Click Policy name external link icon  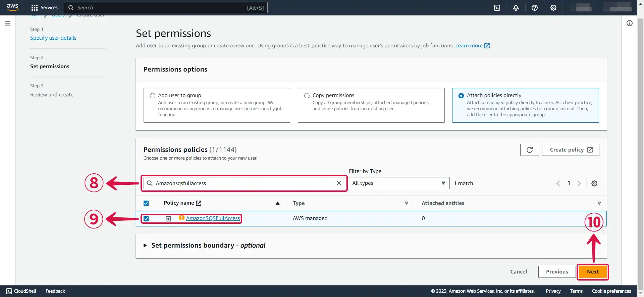(x=199, y=203)
